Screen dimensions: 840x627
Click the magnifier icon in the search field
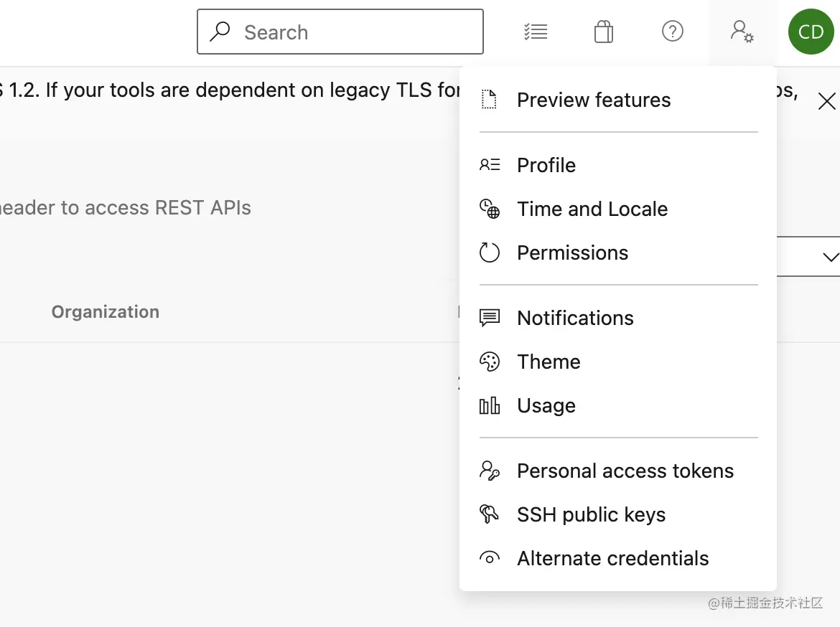click(220, 32)
